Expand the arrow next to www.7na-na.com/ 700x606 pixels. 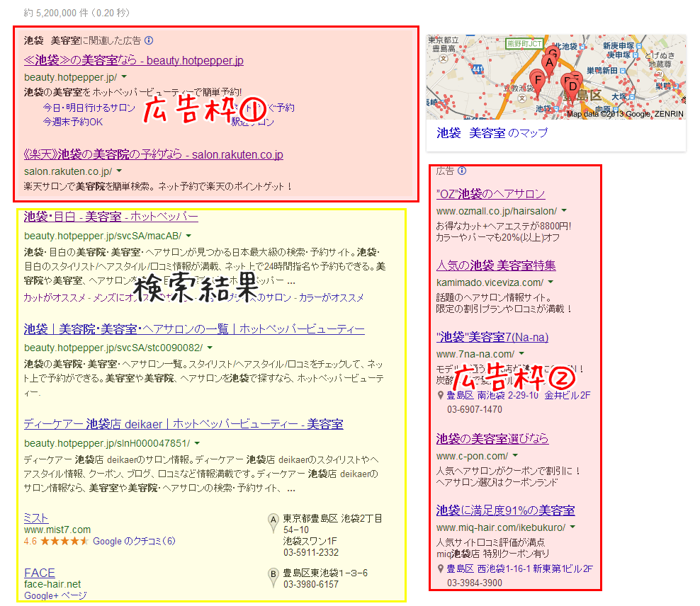[x=521, y=353]
